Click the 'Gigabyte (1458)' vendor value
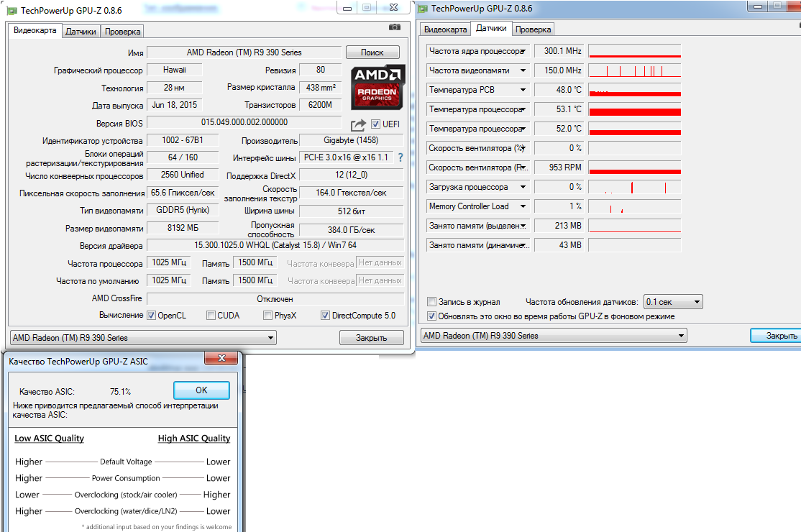This screenshot has width=801, height=532. click(352, 140)
